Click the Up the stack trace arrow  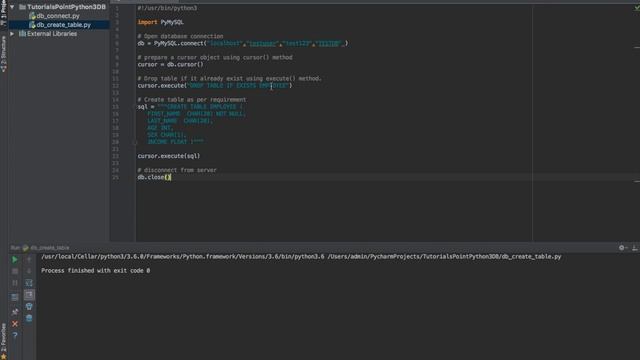click(x=29, y=260)
